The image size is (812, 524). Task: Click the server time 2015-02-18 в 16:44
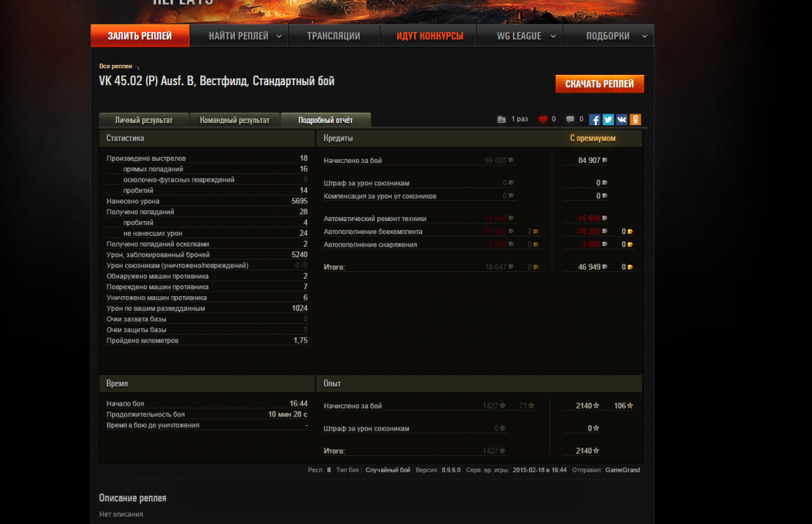[x=539, y=470]
